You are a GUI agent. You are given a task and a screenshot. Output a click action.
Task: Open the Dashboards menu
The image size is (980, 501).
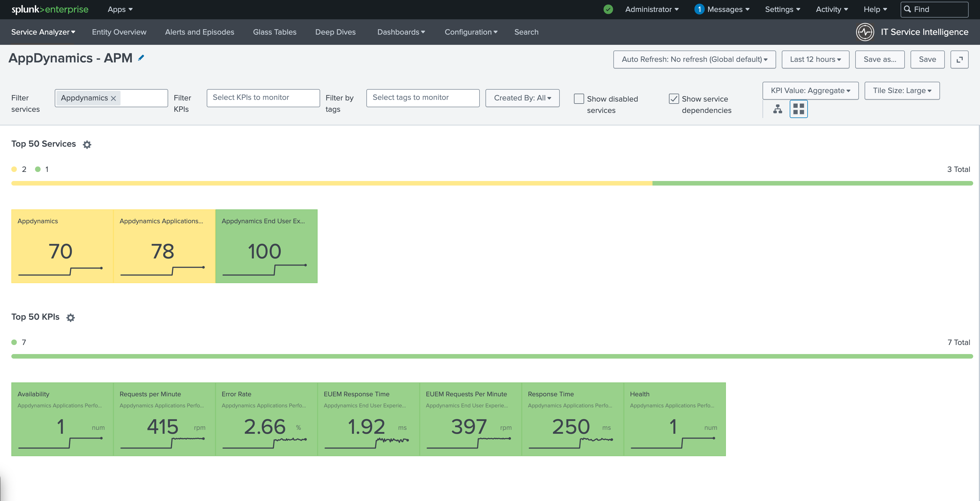click(x=401, y=32)
